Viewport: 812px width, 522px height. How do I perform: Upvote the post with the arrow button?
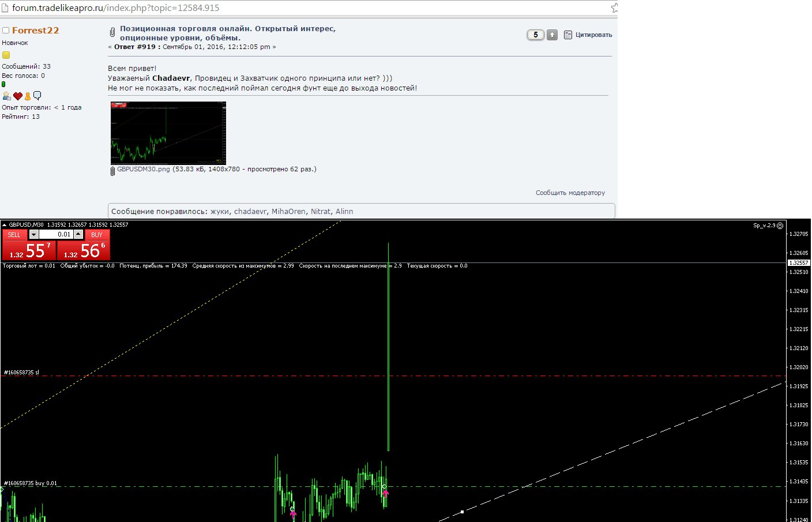(552, 35)
